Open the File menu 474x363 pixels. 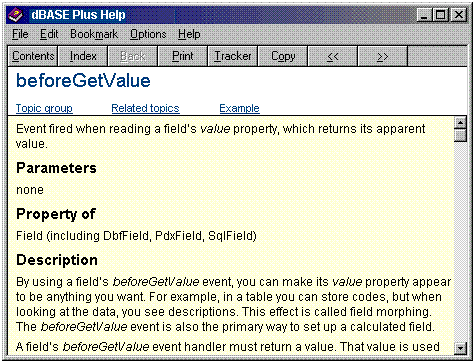20,34
